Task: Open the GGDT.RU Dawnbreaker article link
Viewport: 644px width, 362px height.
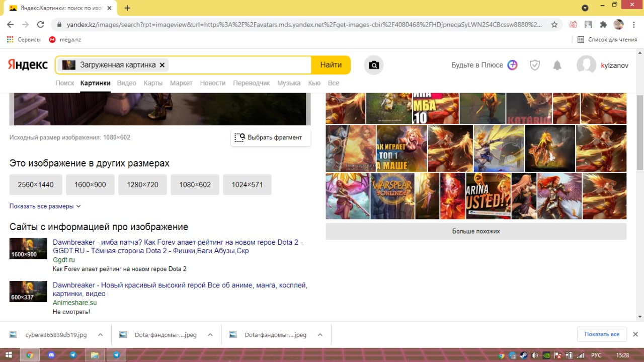Action: (178, 246)
